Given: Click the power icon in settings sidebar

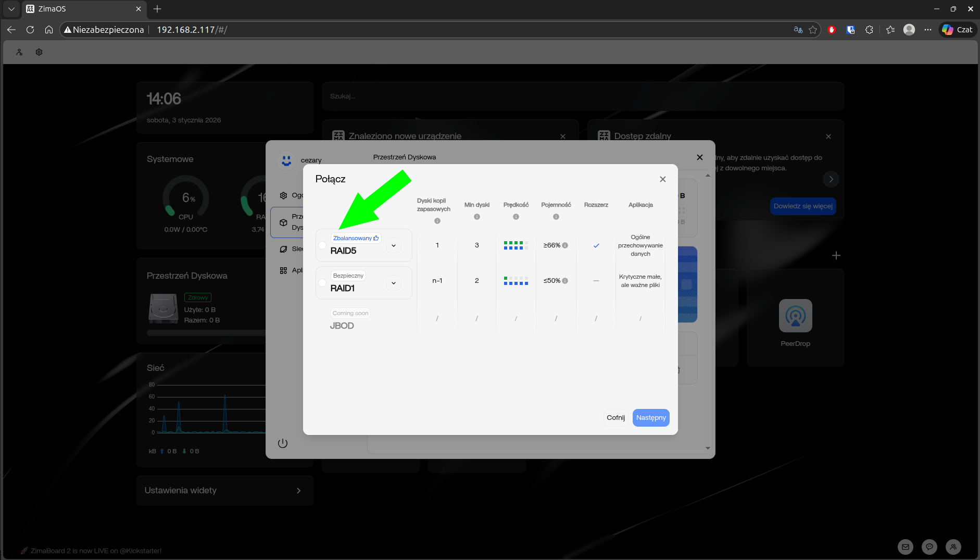Looking at the screenshot, I should tap(283, 443).
